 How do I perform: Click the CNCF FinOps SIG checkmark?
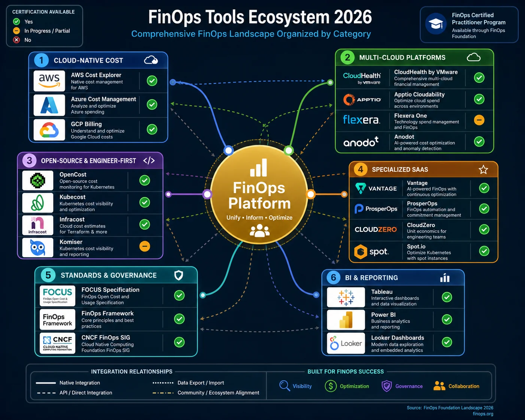179,342
